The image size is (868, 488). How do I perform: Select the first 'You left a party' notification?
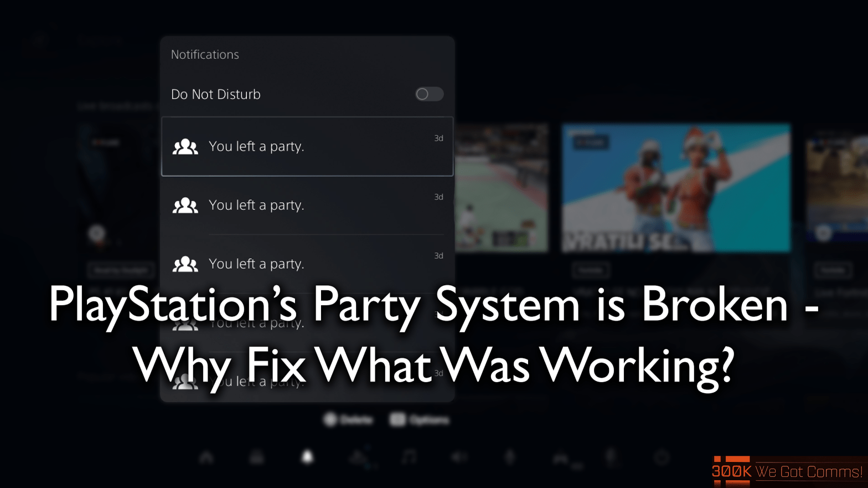307,146
